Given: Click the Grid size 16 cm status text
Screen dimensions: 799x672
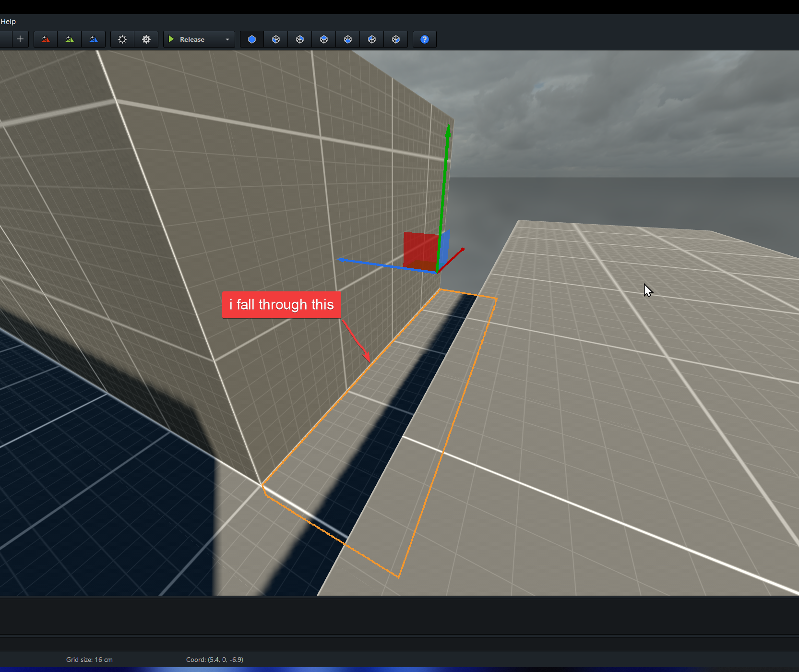Looking at the screenshot, I should point(89,660).
